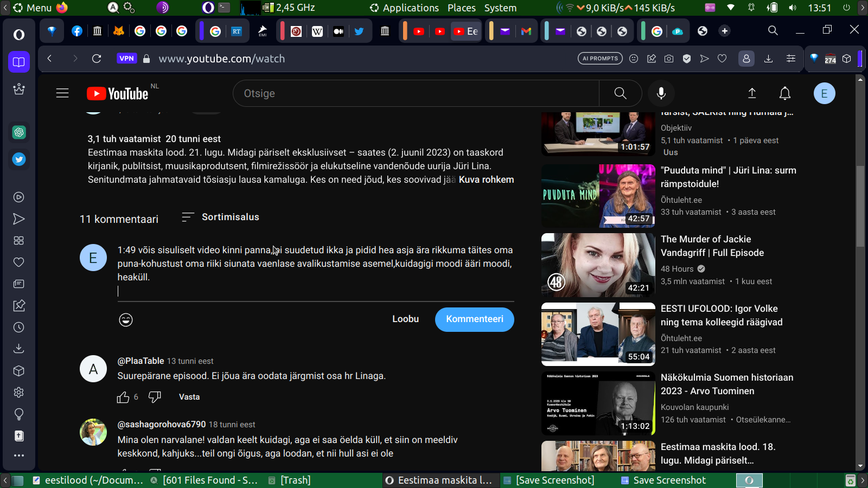Click the page vertical scrollbar thumb
Viewport: 868px width, 488px height.
[860, 206]
